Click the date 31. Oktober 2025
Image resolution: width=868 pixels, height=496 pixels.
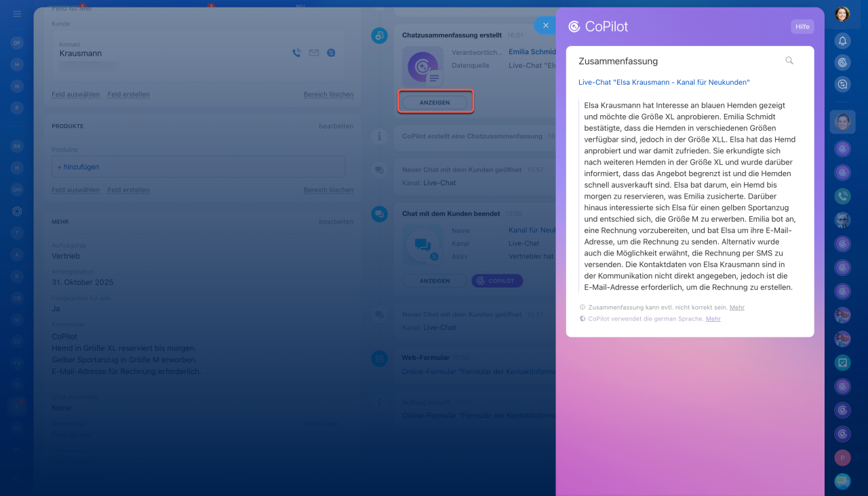(83, 283)
